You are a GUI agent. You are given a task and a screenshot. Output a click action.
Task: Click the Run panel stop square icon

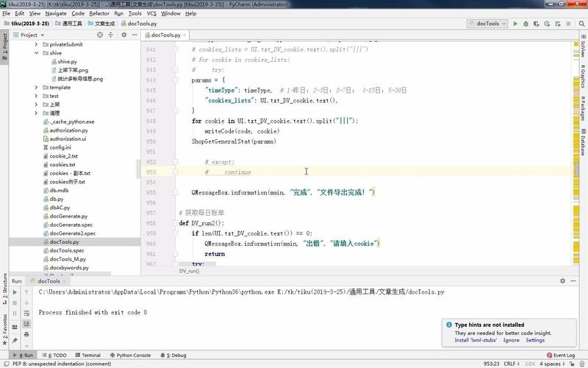[15, 302]
